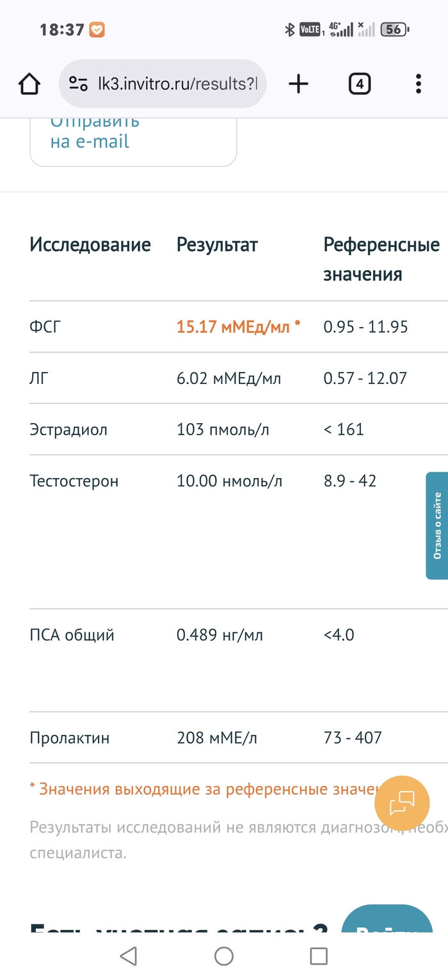
Task: Select the ПСА общий row label
Action: (72, 635)
